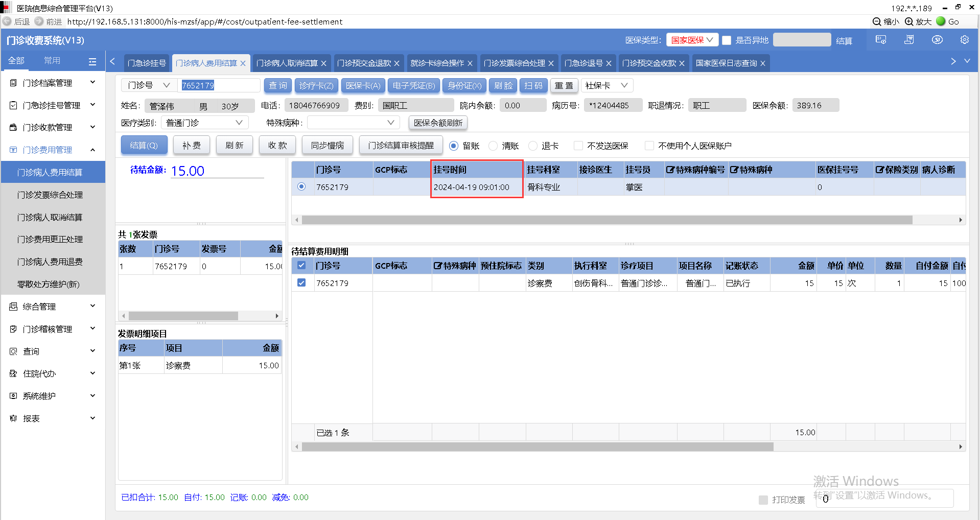The width and height of the screenshot is (980, 520).
Task: Click the 门诊稽核管理 sidebar icon
Action: pyautogui.click(x=13, y=329)
